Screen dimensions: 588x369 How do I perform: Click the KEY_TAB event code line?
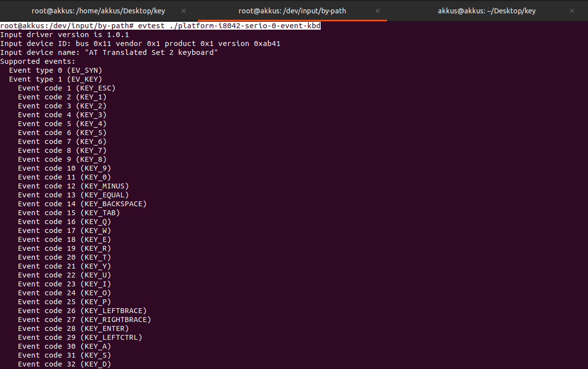pyautogui.click(x=69, y=213)
